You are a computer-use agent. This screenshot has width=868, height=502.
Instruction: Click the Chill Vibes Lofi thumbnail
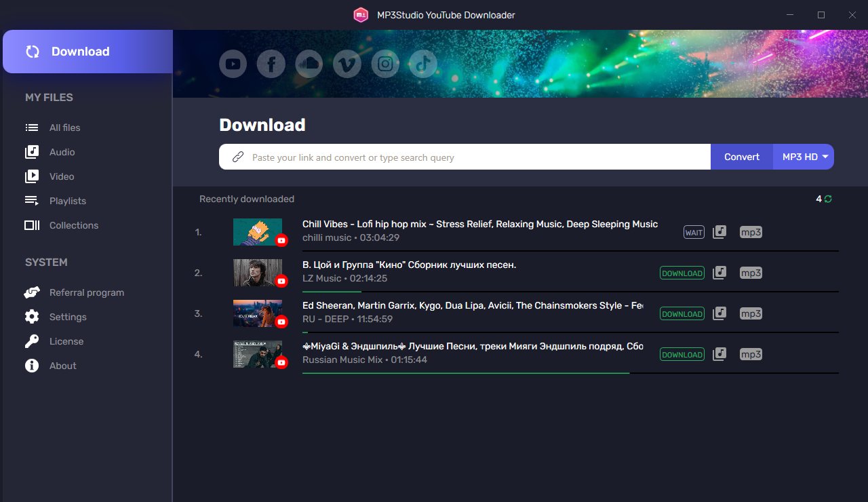[x=258, y=232]
